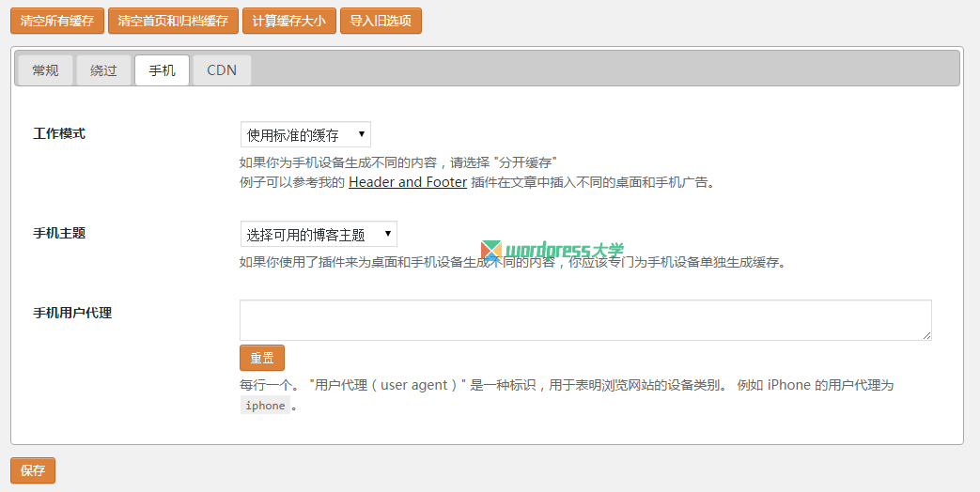
Task: Switch to the 绕过 tab
Action: pos(103,69)
